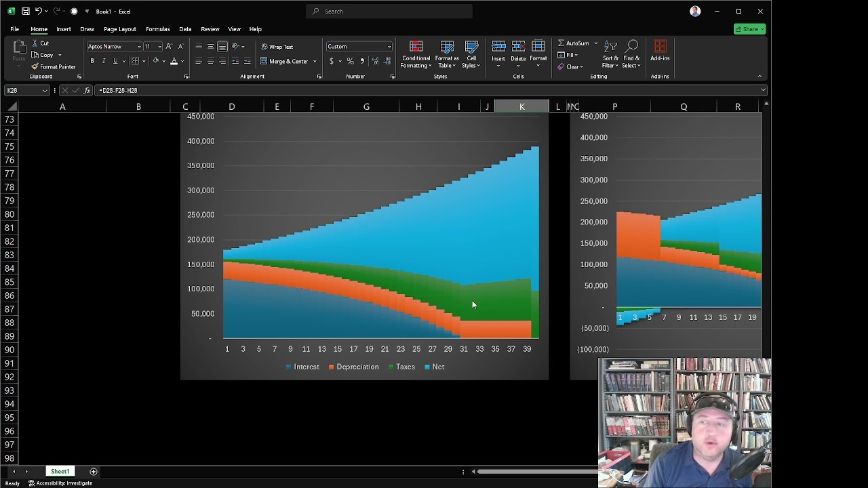868x488 pixels.
Task: Switch to the View tab
Action: (234, 29)
